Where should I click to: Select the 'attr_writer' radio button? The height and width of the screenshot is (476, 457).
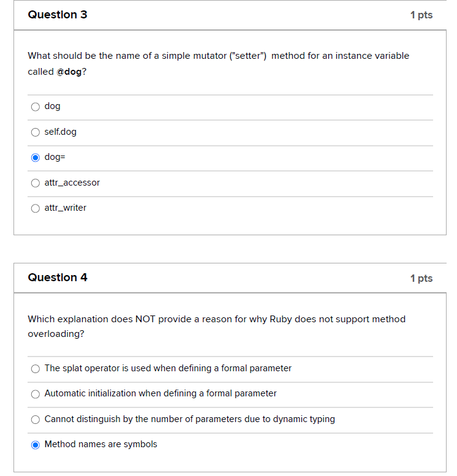[x=36, y=208]
